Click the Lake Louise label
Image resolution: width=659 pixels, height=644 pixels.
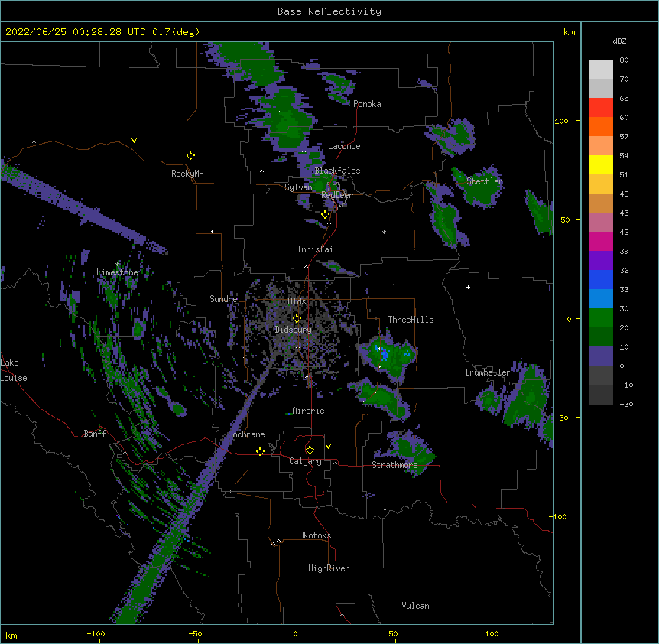click(x=14, y=370)
